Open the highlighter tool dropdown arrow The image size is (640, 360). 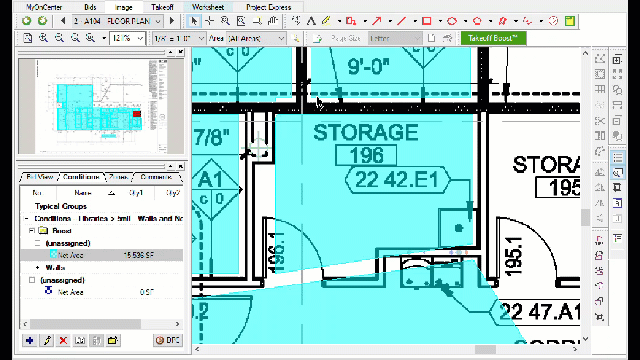pos(339,21)
